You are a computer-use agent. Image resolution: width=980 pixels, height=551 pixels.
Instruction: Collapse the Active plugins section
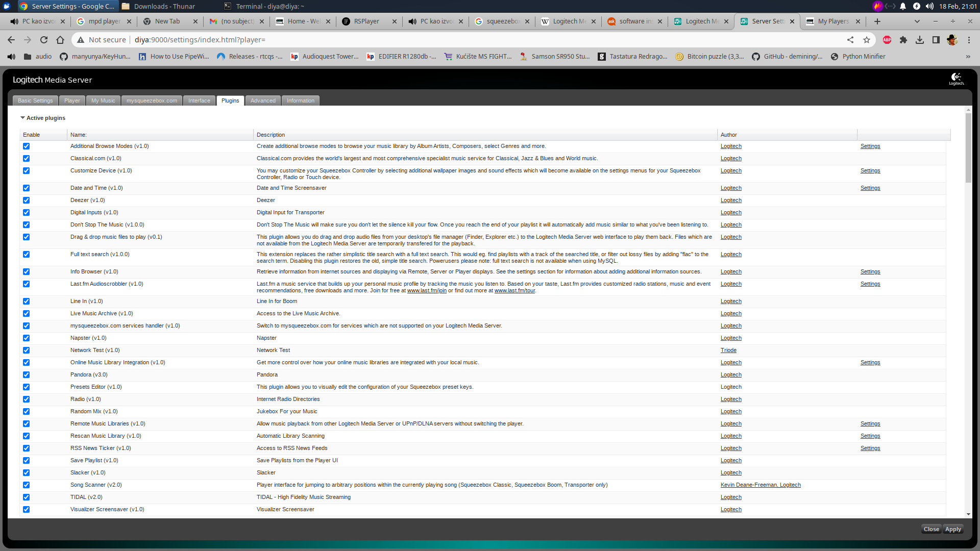point(43,118)
